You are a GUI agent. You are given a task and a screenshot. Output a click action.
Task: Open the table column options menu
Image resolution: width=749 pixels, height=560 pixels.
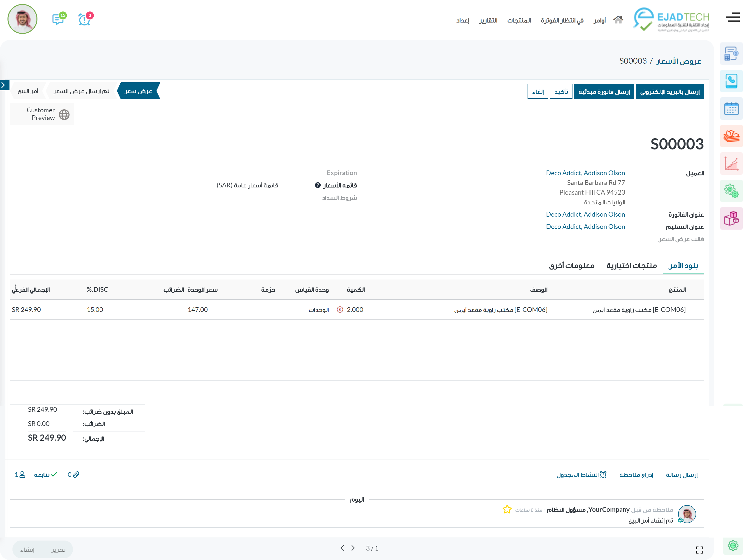pos(16,286)
